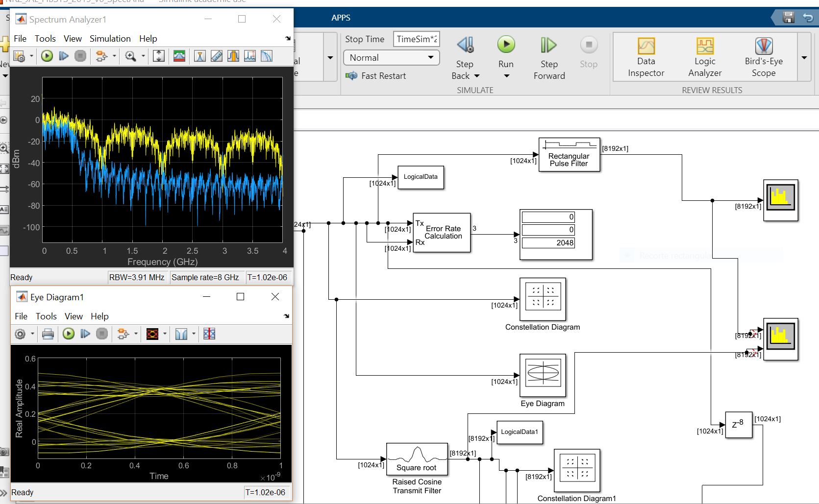Print the Eye Diagram using the printer icon
Viewport: 819px width, 504px height.
(x=48, y=334)
